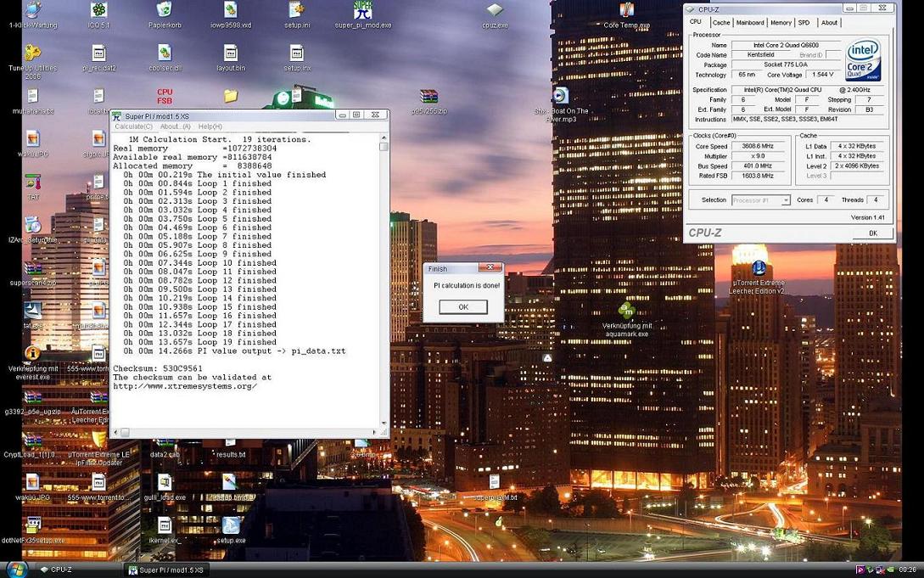
Task: Switch to the Memory tab in CPU-Z
Action: click(781, 22)
